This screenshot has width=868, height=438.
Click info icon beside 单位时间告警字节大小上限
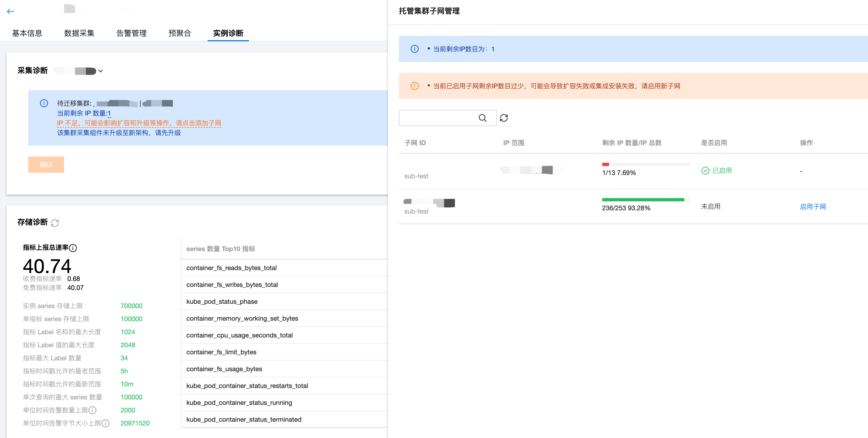coord(105,423)
